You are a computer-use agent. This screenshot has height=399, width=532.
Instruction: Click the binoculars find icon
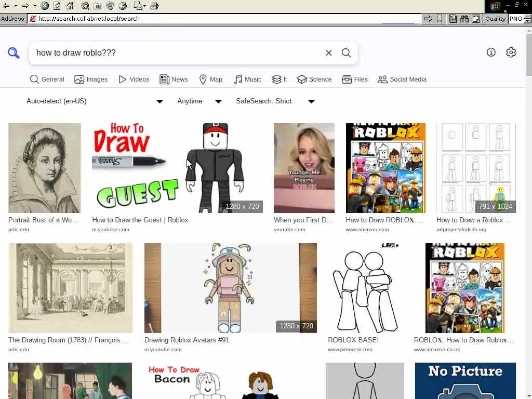(464, 19)
